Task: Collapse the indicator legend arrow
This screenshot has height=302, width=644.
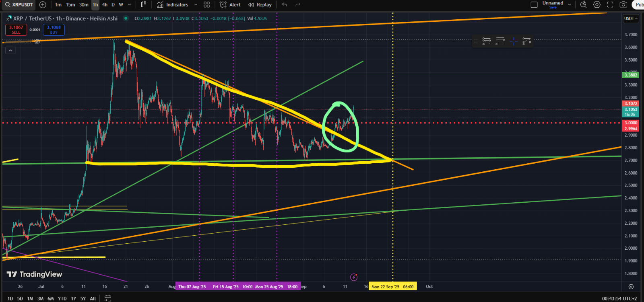Action: [x=10, y=50]
